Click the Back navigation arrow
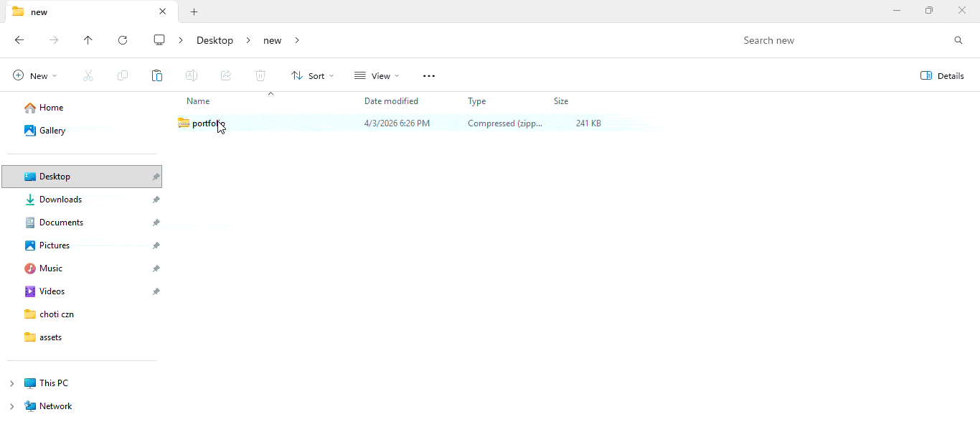Screen dimensions: 980x445 [19, 40]
